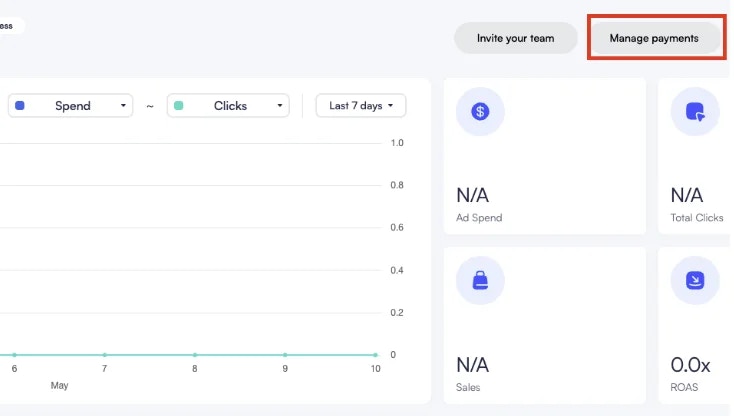734x416 pixels.
Task: Select the Ad Spend label
Action: pos(479,218)
